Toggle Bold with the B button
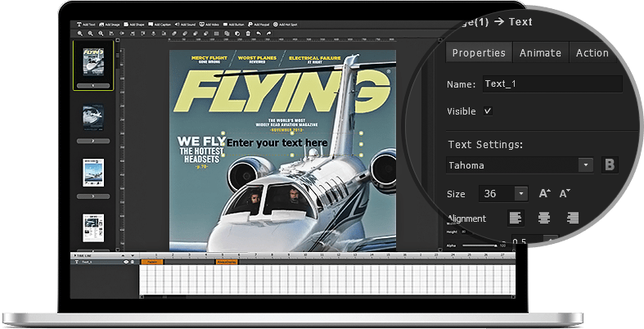The height and width of the screenshot is (329, 644). point(610,165)
